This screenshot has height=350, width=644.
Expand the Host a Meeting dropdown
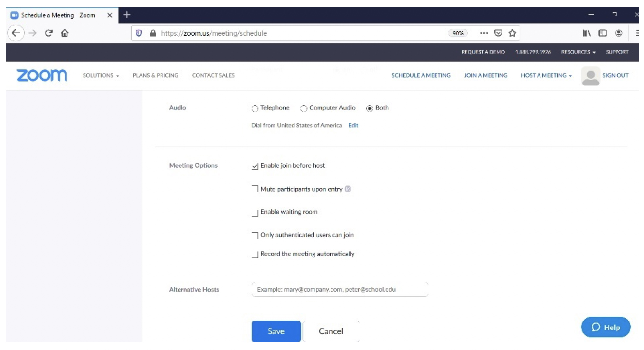pos(546,75)
